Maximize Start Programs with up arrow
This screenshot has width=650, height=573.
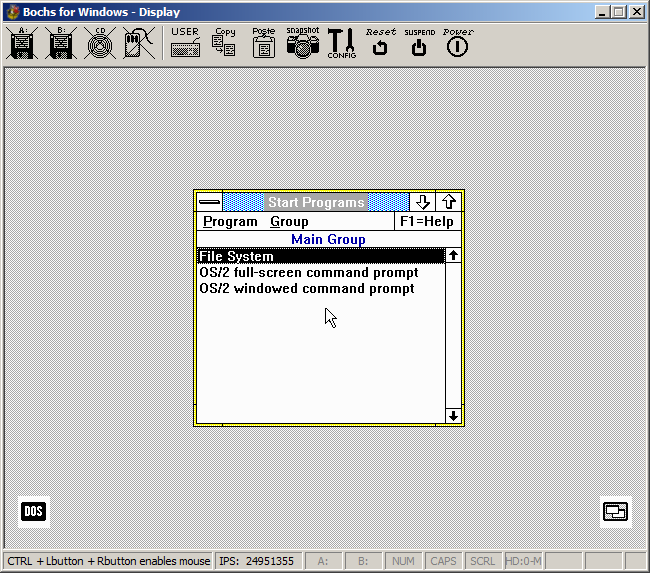449,202
